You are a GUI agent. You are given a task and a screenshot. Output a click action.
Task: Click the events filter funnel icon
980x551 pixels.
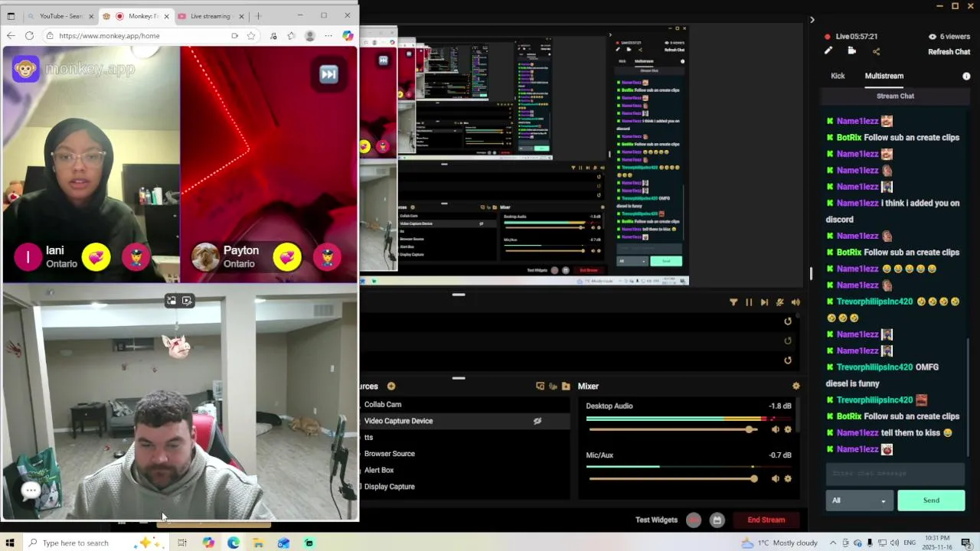pos(733,302)
